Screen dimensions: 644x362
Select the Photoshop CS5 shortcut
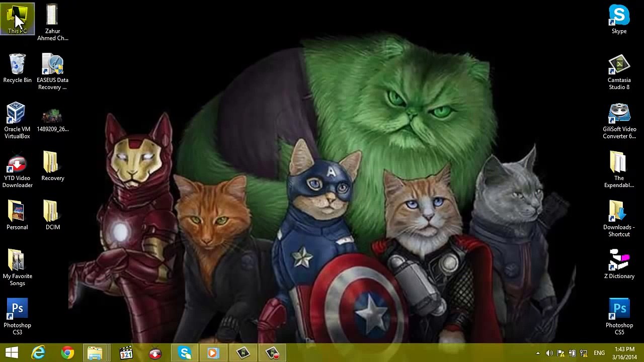coord(619,317)
